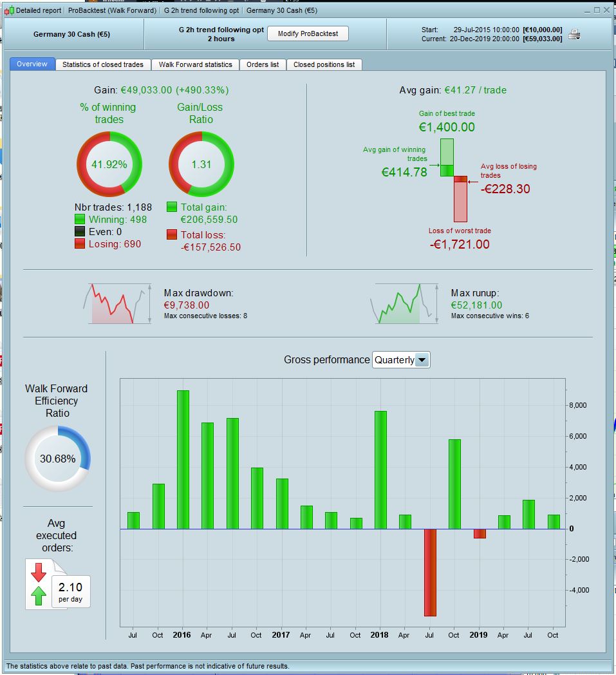The width and height of the screenshot is (616, 675).
Task: Click the G 2h trend following opt label
Action: (x=221, y=30)
